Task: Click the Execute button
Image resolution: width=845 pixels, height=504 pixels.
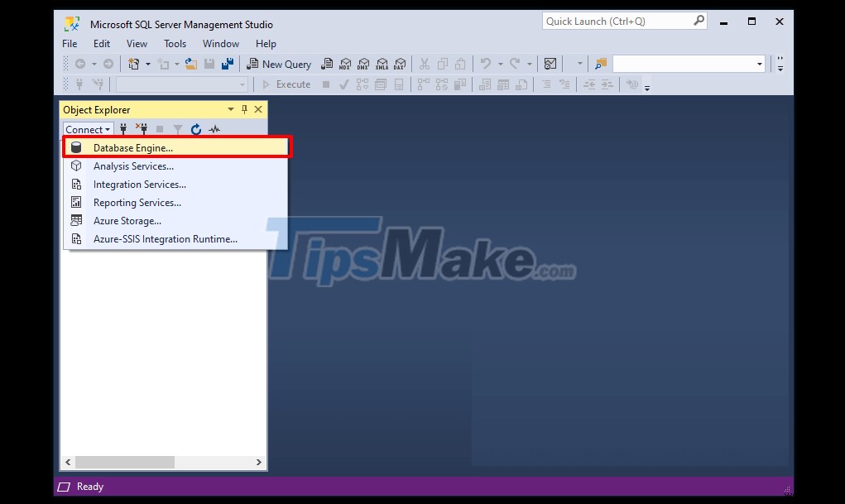Action: pos(286,84)
